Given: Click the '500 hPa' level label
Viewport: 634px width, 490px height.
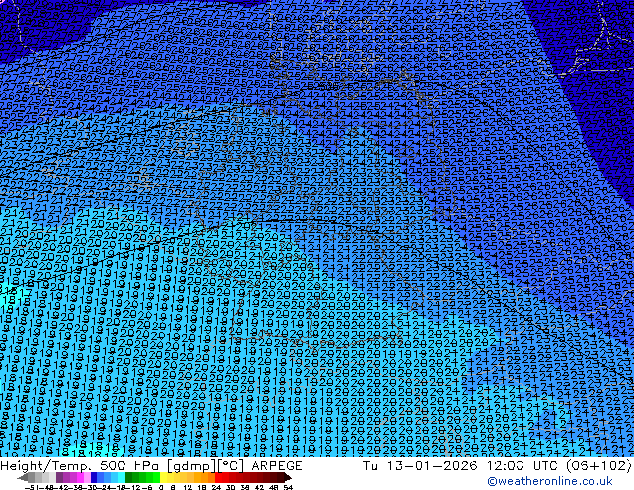Looking at the screenshot, I should [x=130, y=466].
